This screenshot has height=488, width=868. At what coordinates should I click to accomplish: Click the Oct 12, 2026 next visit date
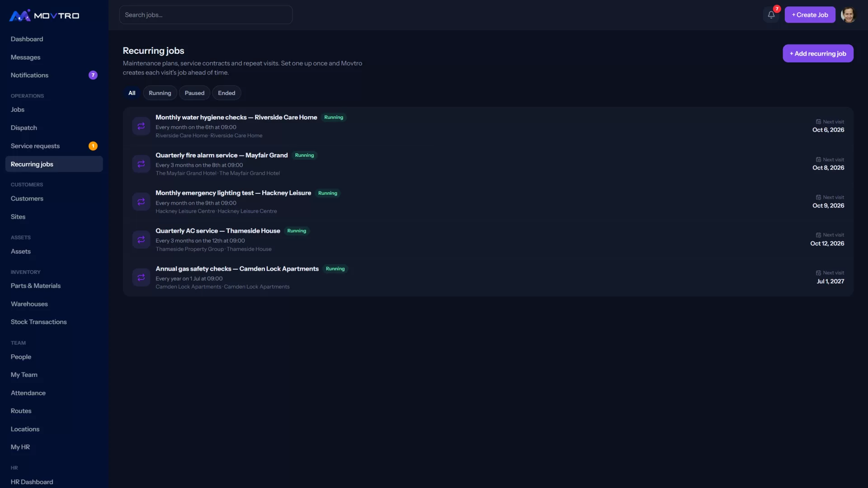(827, 244)
